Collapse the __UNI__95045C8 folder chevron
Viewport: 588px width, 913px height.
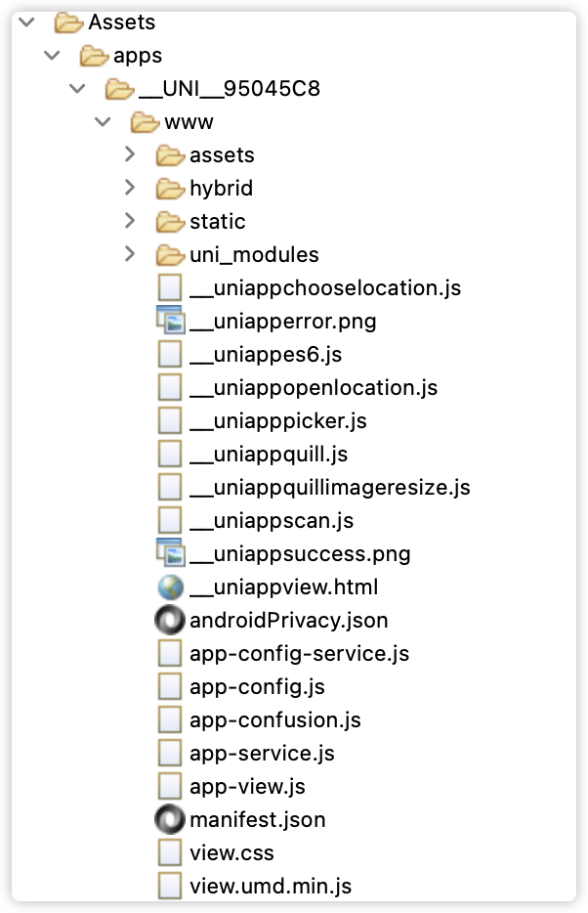click(x=78, y=89)
